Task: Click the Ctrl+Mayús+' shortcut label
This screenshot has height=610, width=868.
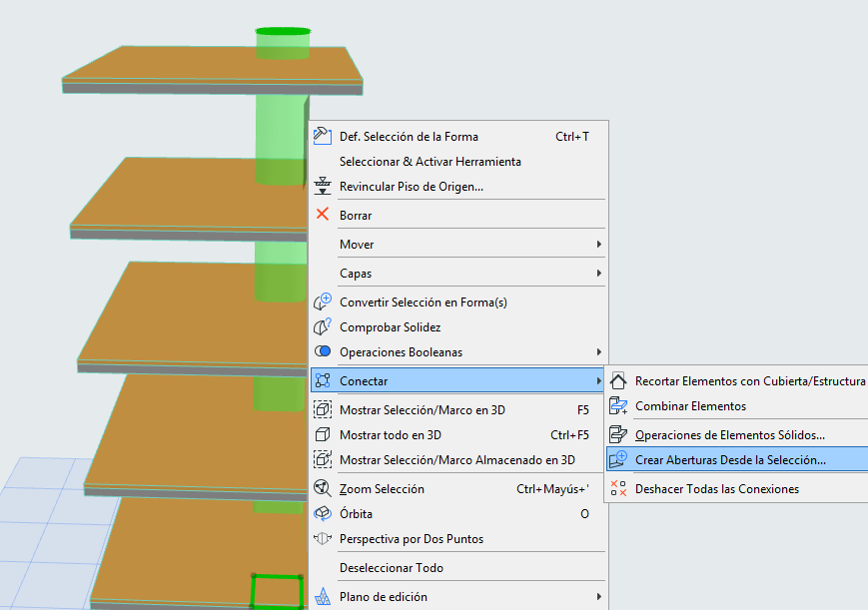Action: pos(552,489)
